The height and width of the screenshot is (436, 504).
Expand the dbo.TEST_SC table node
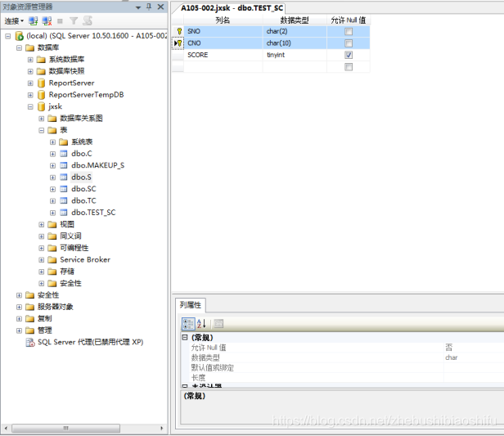52,213
